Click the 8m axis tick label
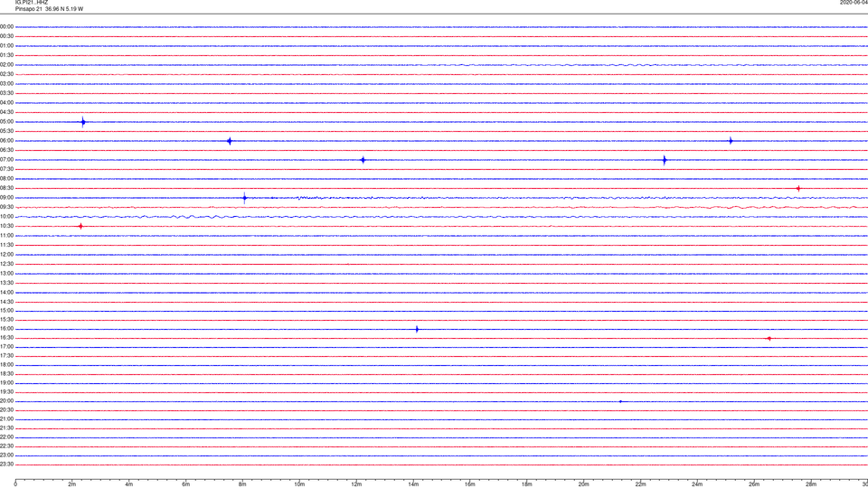Viewport: 868px width, 488px height. [x=242, y=484]
